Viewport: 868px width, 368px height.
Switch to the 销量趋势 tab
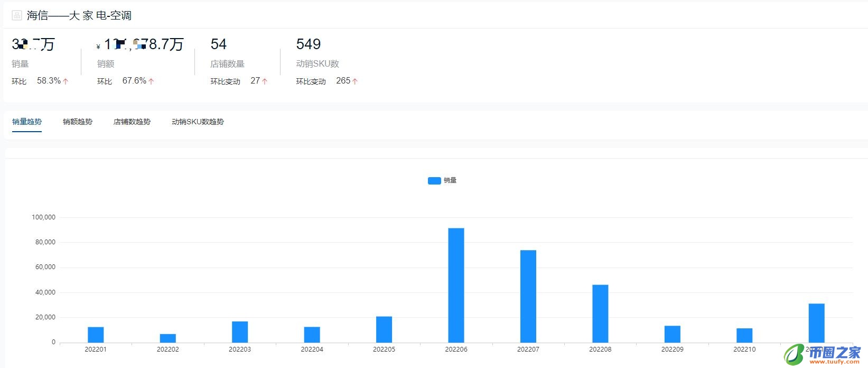point(27,122)
